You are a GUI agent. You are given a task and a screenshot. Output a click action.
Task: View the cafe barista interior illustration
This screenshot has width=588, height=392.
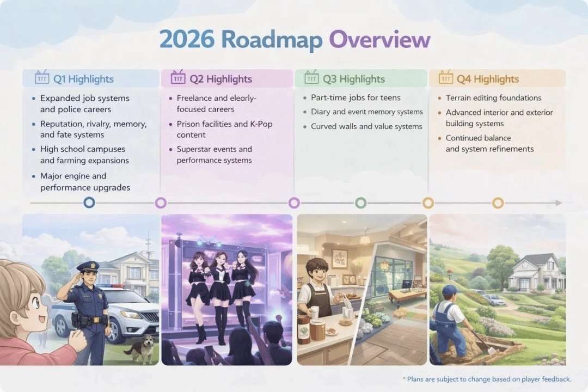[362, 290]
